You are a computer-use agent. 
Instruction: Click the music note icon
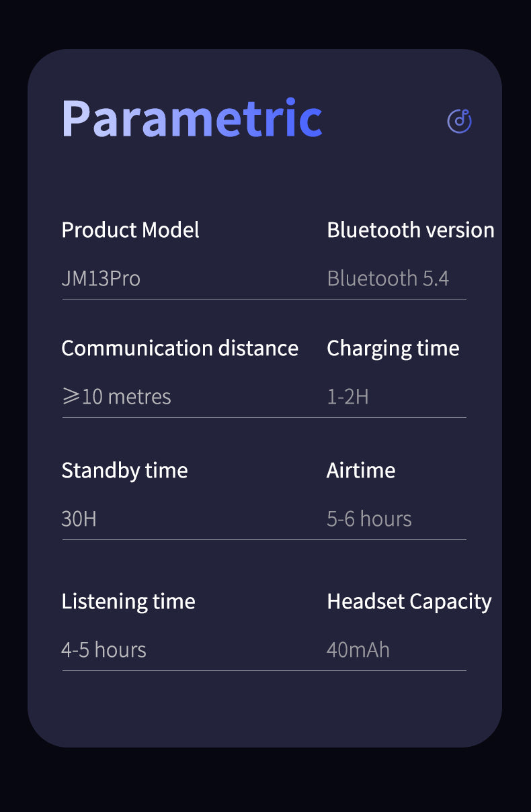click(x=460, y=121)
